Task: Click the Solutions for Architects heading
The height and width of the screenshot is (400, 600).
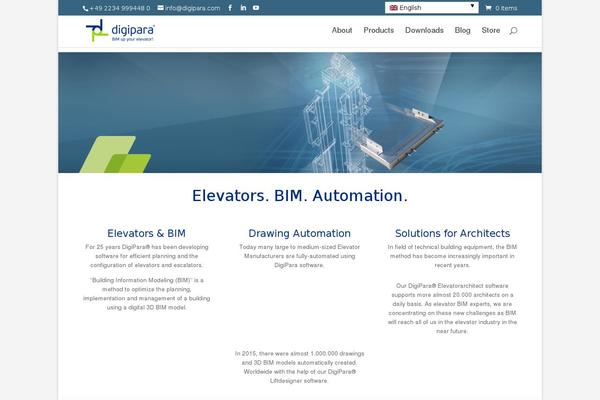Action: tap(452, 233)
